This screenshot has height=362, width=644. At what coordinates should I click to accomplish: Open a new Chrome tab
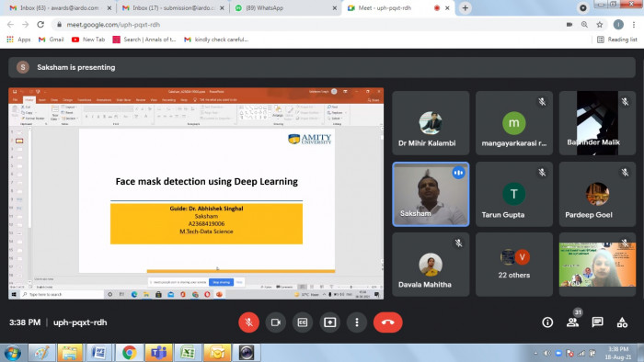point(465,7)
